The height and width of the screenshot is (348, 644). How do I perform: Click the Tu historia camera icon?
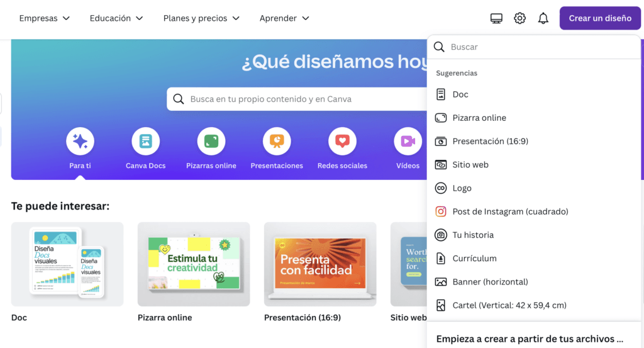[441, 235]
